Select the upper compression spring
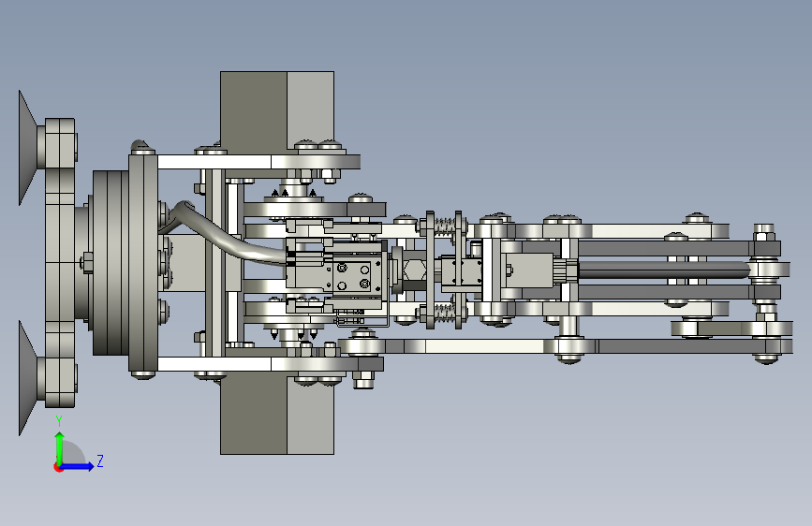This screenshot has height=526, width=812. pyautogui.click(x=444, y=226)
